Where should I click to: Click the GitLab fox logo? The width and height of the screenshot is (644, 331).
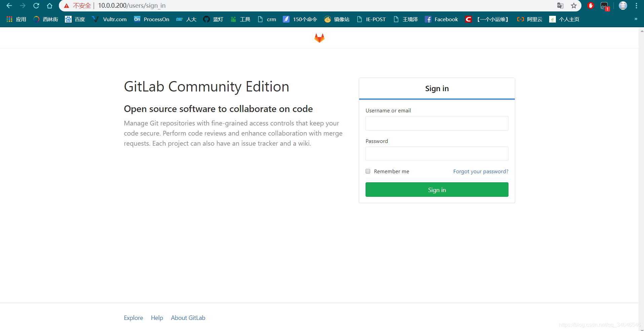(x=319, y=38)
